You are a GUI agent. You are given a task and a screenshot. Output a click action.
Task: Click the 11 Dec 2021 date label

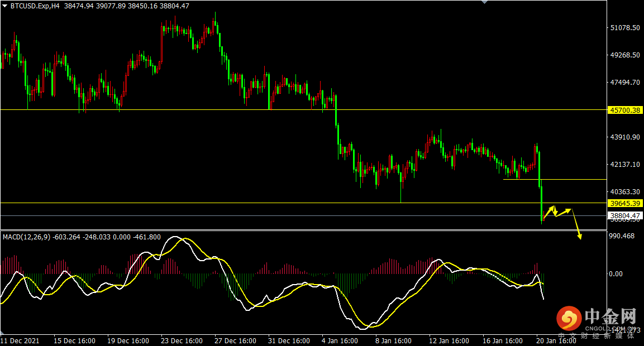(x=20, y=340)
